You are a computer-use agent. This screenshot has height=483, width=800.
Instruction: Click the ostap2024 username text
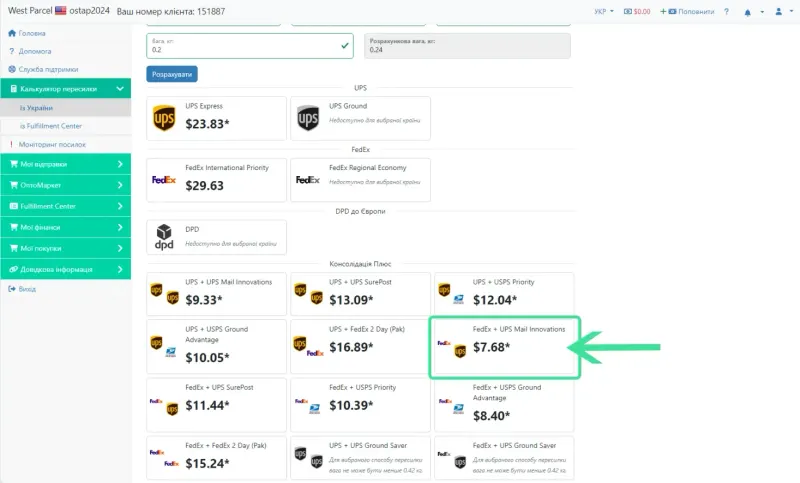(x=89, y=11)
